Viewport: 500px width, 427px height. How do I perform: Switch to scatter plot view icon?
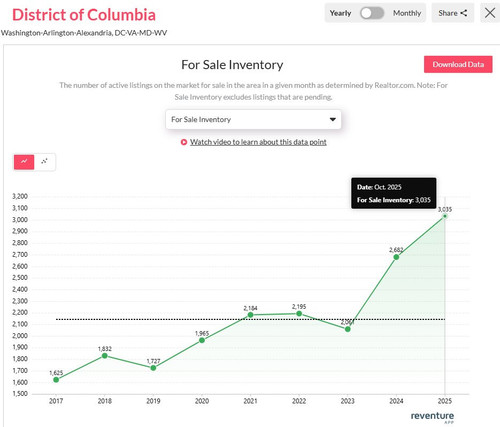click(44, 162)
